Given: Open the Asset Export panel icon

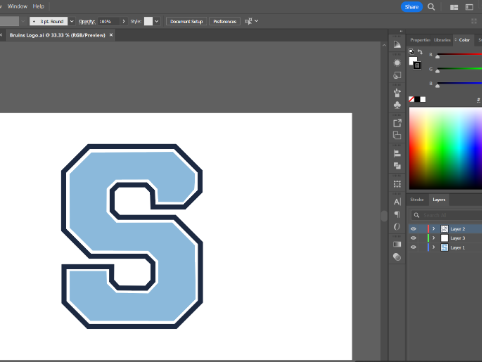Looking at the screenshot, I should coord(397,123).
